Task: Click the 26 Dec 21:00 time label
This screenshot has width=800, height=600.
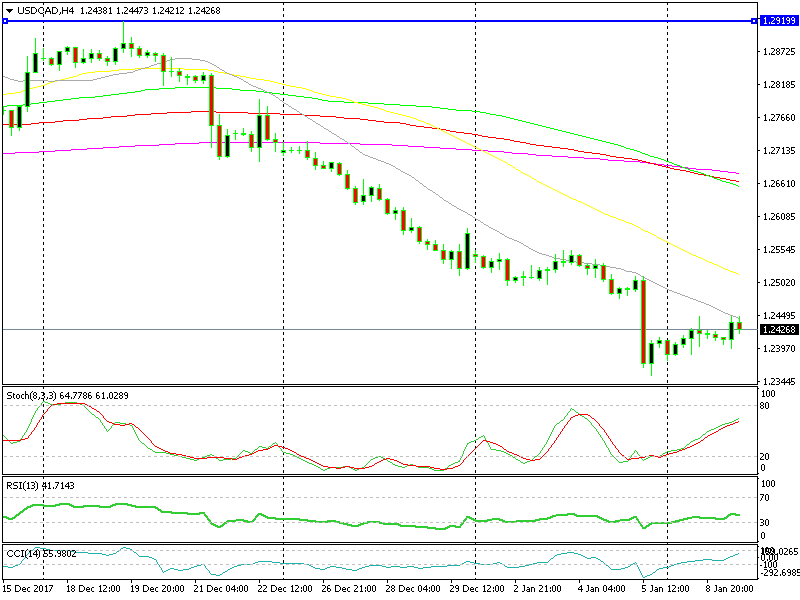Action: 349,588
